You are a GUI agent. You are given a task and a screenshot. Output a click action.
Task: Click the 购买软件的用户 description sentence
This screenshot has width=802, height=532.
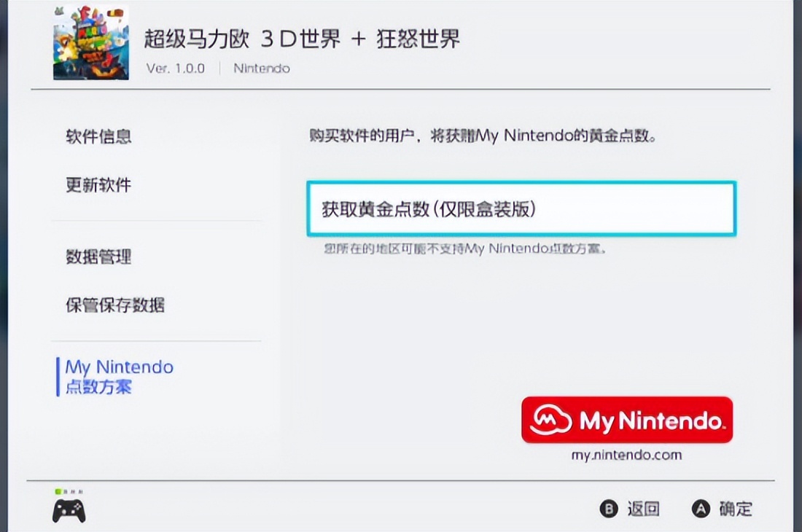point(483,136)
